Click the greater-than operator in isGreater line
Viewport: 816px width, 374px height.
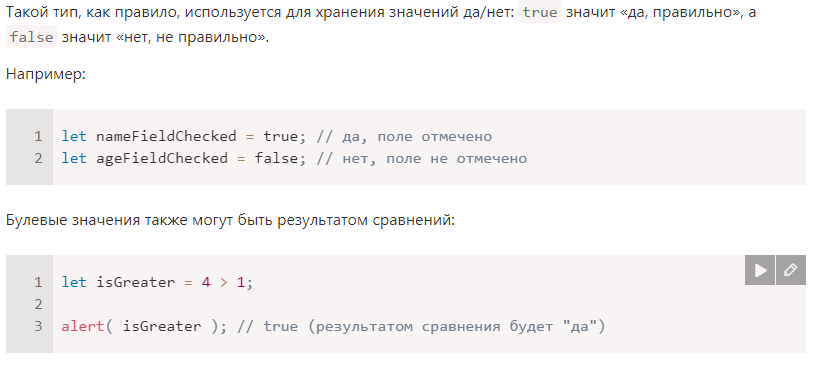(x=223, y=282)
